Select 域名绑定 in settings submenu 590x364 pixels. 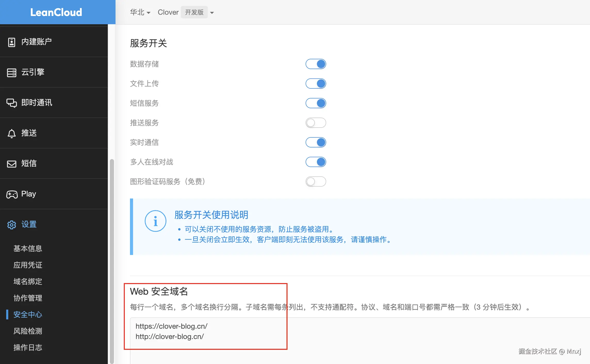point(28,282)
